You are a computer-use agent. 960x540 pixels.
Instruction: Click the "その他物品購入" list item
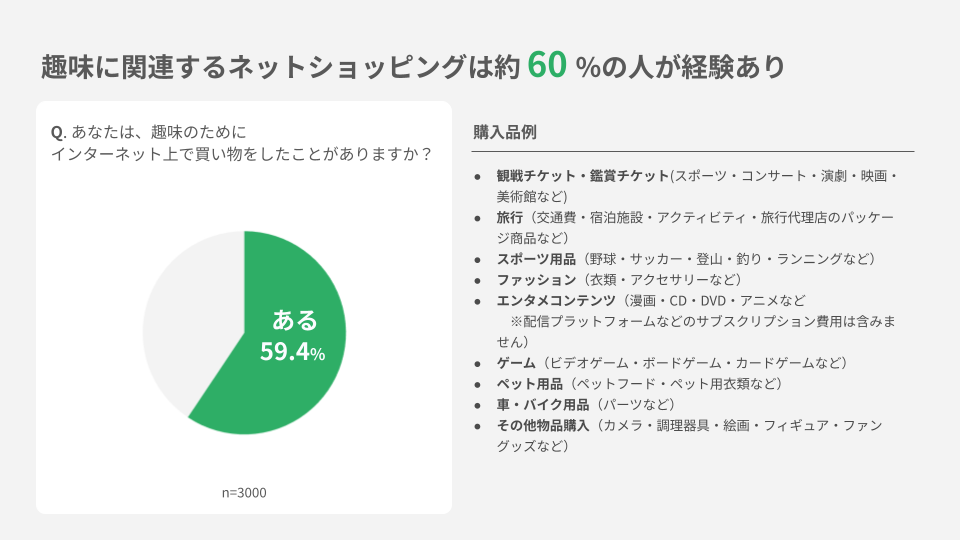(x=543, y=425)
